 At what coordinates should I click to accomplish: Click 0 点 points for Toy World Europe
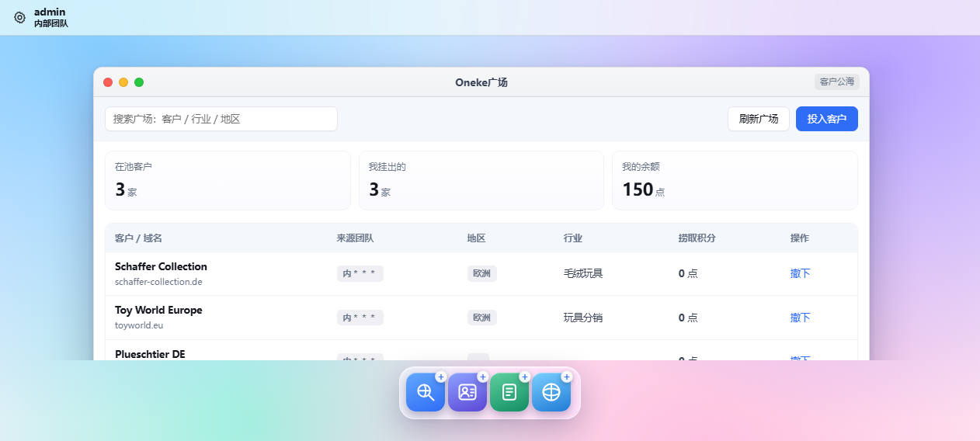click(x=688, y=318)
